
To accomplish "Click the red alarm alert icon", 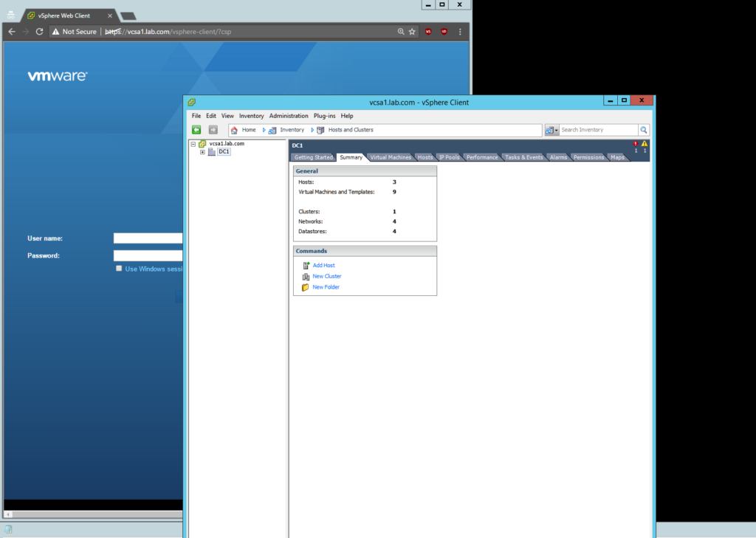I will tap(636, 144).
